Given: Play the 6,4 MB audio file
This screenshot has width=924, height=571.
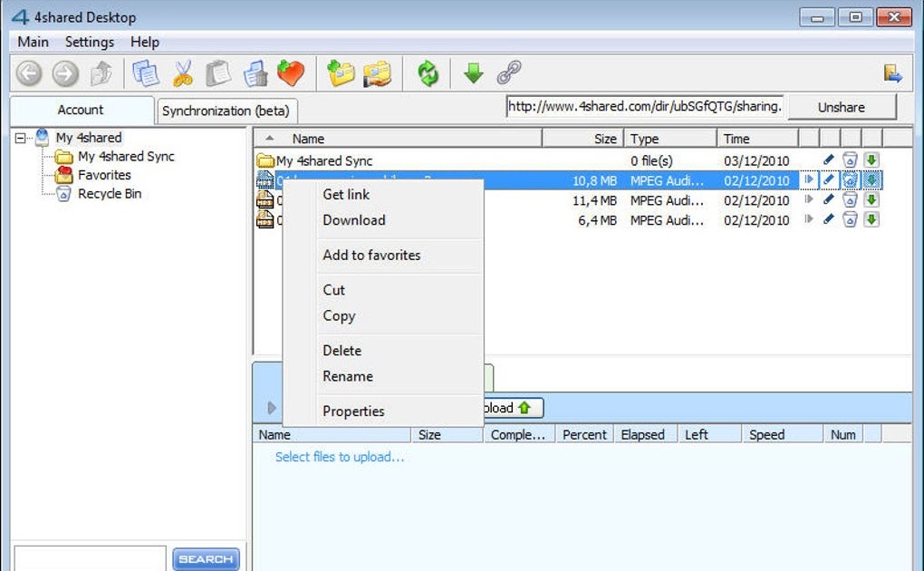Looking at the screenshot, I should [x=809, y=219].
